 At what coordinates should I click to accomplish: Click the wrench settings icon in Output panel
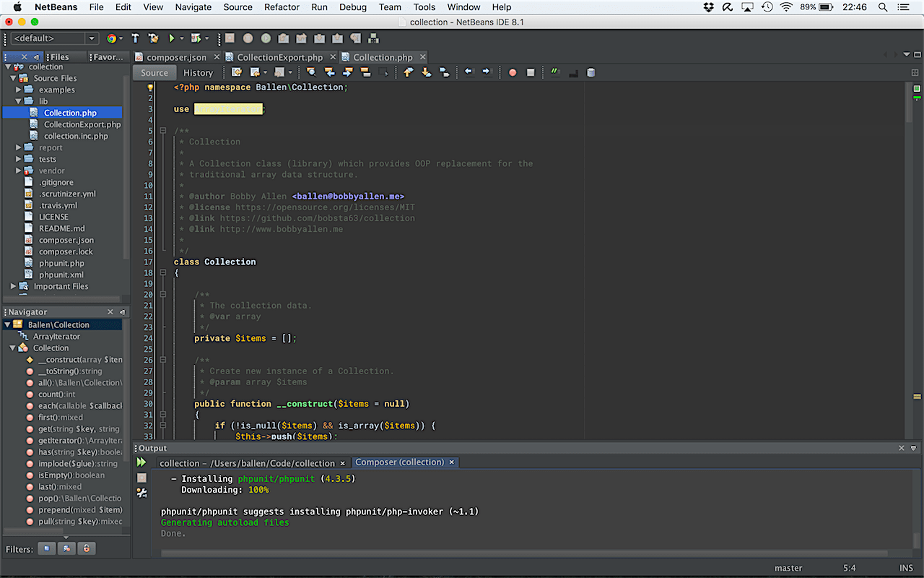141,493
